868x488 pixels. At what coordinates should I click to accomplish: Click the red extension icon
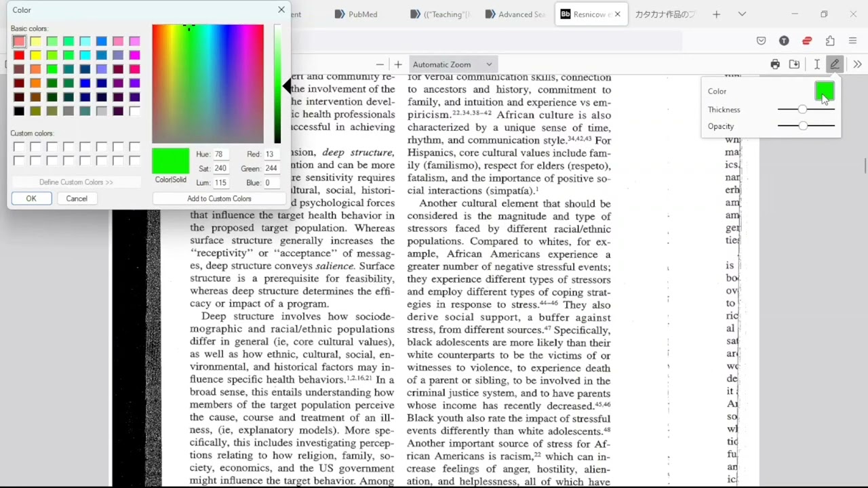point(807,41)
